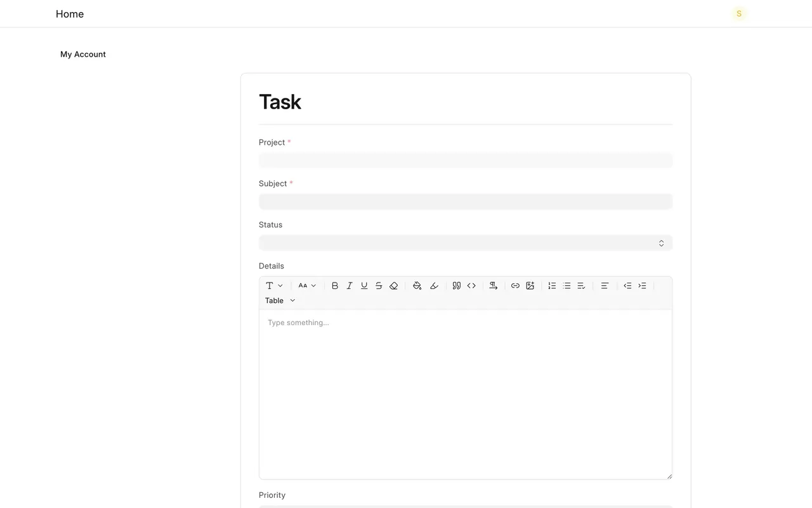Expand the Table dropdown menu
This screenshot has height=508, width=812.
[280, 300]
